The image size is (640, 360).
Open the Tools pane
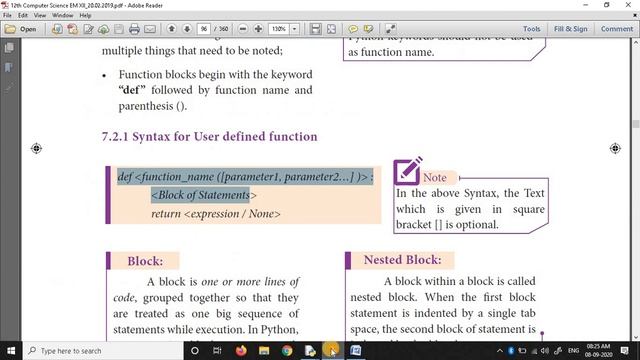point(531,29)
